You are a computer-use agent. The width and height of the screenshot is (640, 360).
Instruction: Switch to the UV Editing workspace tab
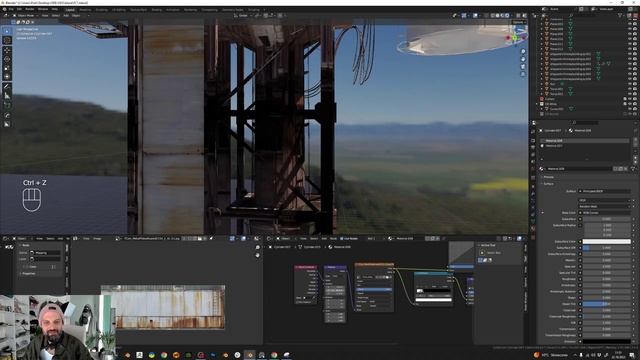tap(119, 9)
